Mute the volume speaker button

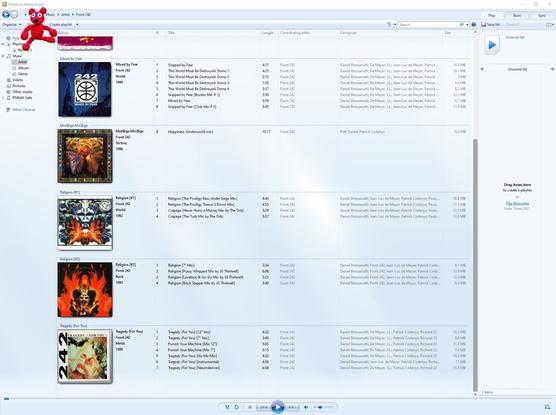tap(306, 407)
